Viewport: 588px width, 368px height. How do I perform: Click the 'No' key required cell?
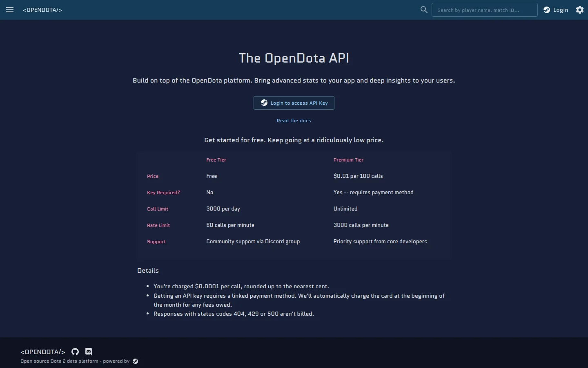[210, 192]
